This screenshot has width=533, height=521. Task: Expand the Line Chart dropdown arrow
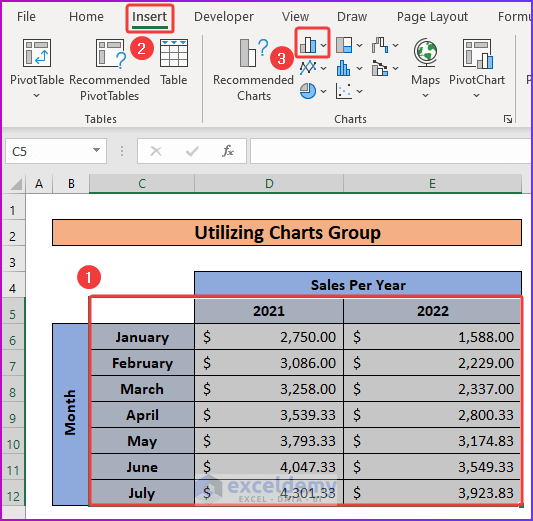[x=324, y=68]
